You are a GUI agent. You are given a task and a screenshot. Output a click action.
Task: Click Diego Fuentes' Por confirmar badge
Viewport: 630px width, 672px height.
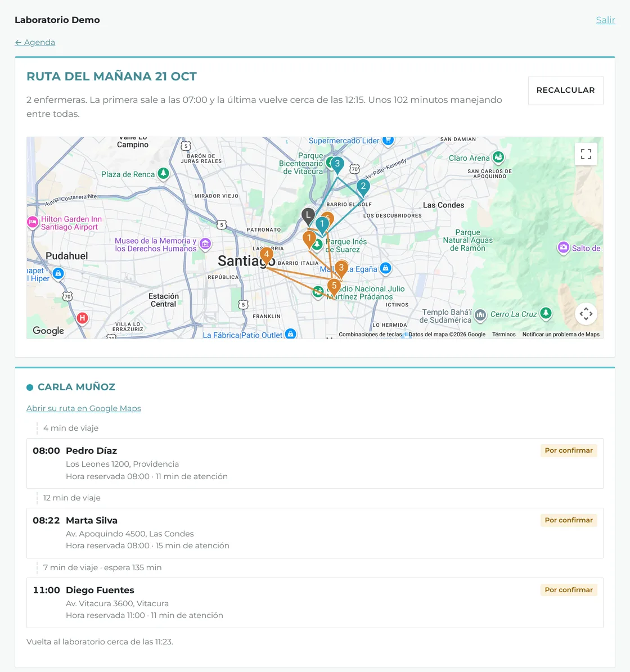pos(568,590)
